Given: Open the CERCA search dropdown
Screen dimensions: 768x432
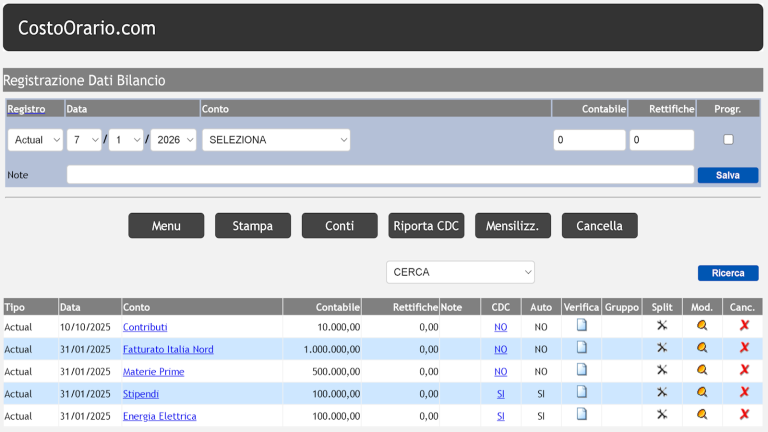Looking at the screenshot, I should coord(460,272).
